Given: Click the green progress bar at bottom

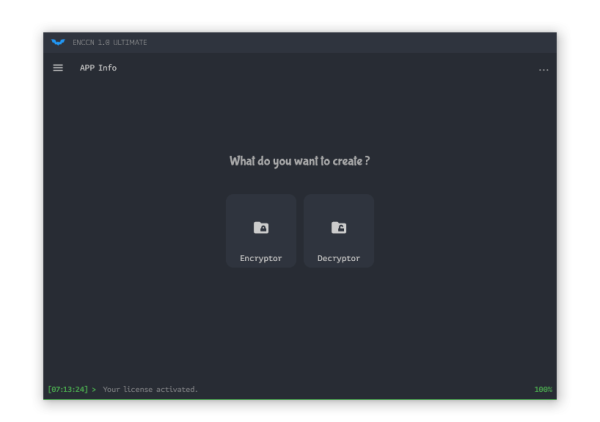Looking at the screenshot, I should point(300,399).
